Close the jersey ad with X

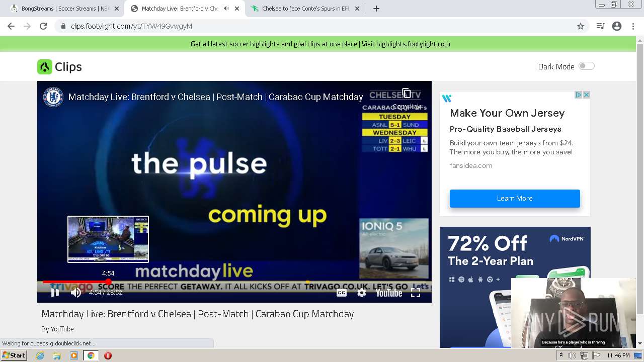click(586, 95)
